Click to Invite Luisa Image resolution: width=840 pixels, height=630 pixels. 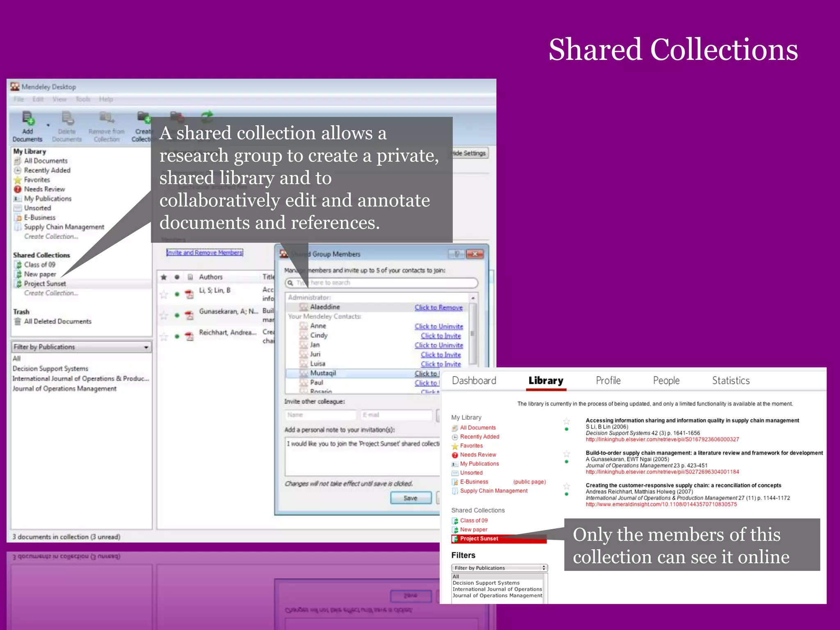(441, 364)
